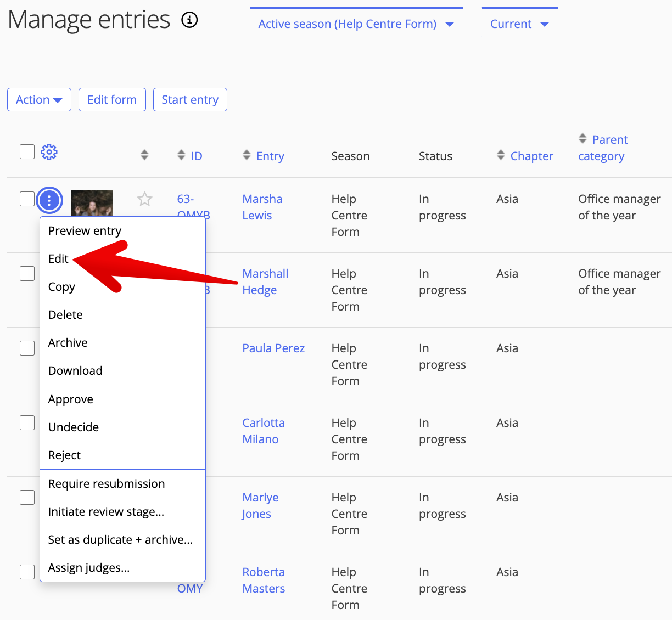Viewport: 672px width, 620px height.
Task: Choose Assign judges... from the menu
Action: pos(122,568)
